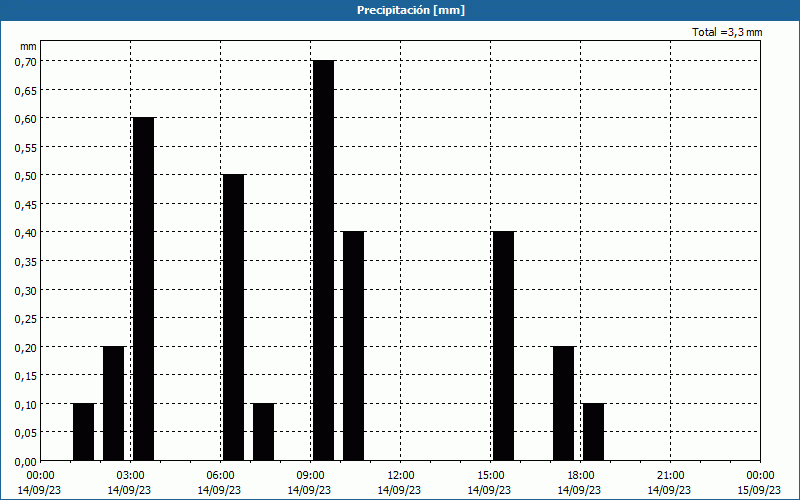The image size is (800, 500).
Task: Select the 0,40 y-axis value
Action: (26, 233)
